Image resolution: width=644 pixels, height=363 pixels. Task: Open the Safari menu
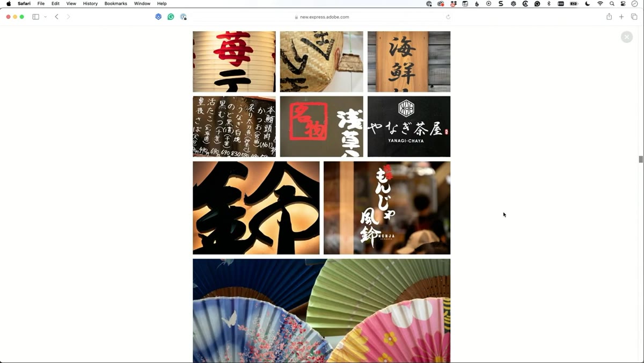pyautogui.click(x=24, y=3)
